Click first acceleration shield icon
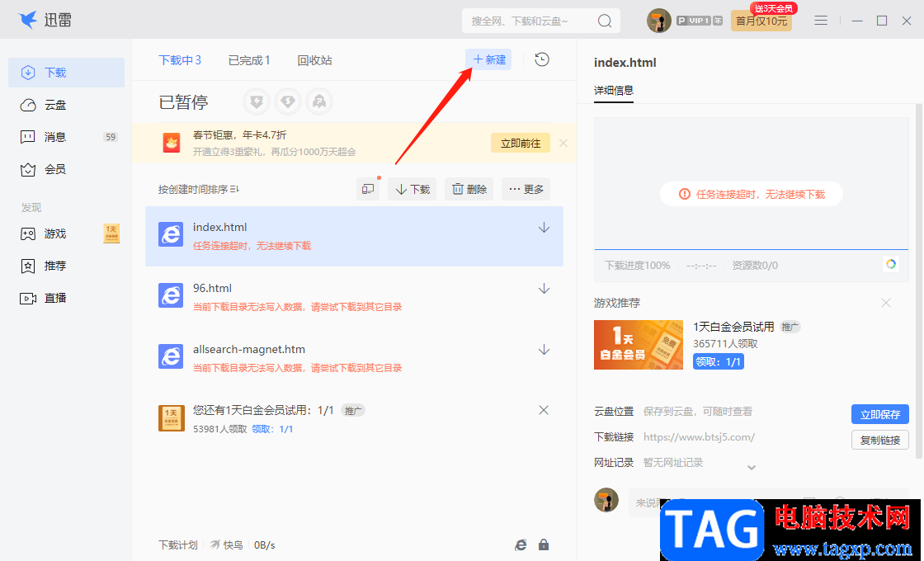The image size is (924, 561). point(257,102)
